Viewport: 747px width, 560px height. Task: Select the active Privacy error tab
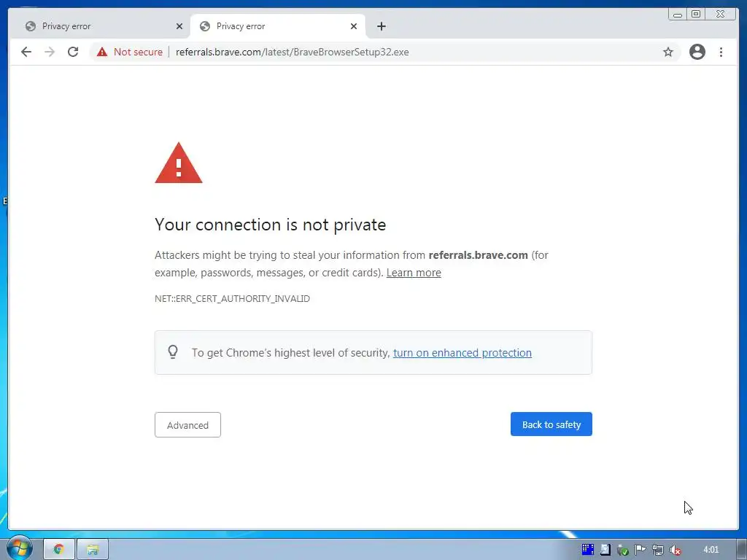278,26
